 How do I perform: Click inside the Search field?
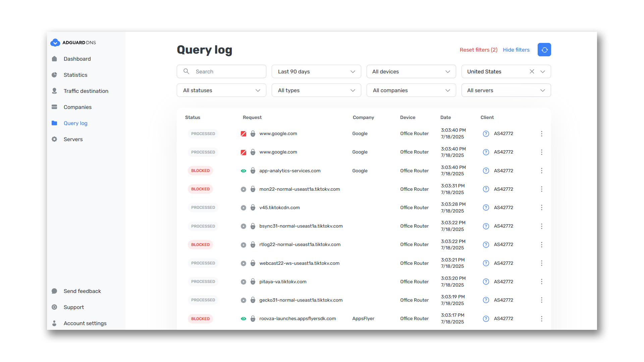pos(221,71)
